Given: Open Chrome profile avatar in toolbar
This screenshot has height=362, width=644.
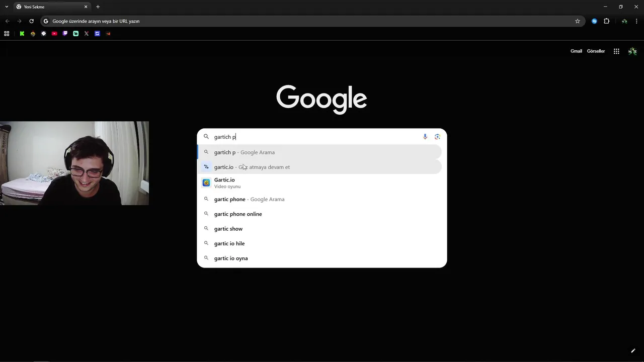Looking at the screenshot, I should tap(624, 21).
